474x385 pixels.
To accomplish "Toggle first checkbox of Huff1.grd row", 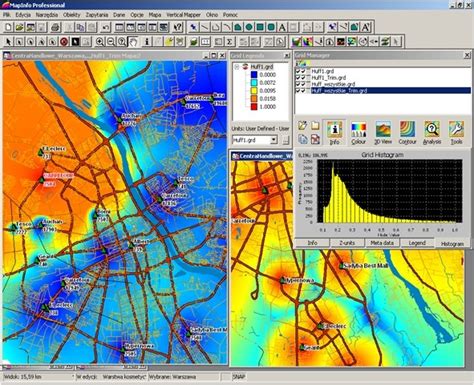I will point(298,71).
